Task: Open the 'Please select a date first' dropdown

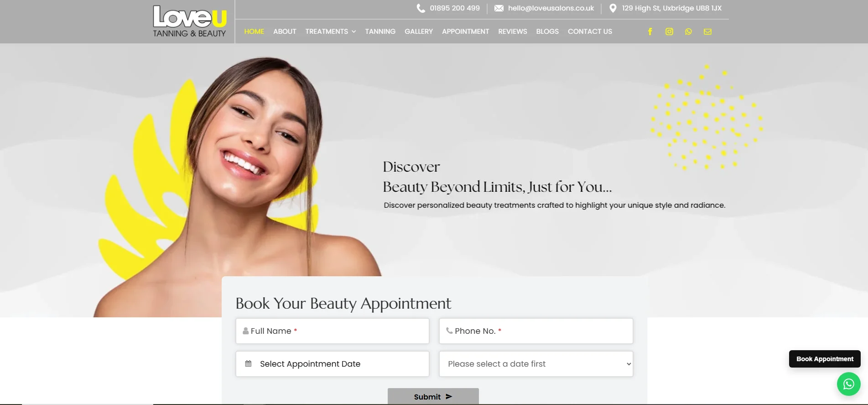Action: coord(536,364)
